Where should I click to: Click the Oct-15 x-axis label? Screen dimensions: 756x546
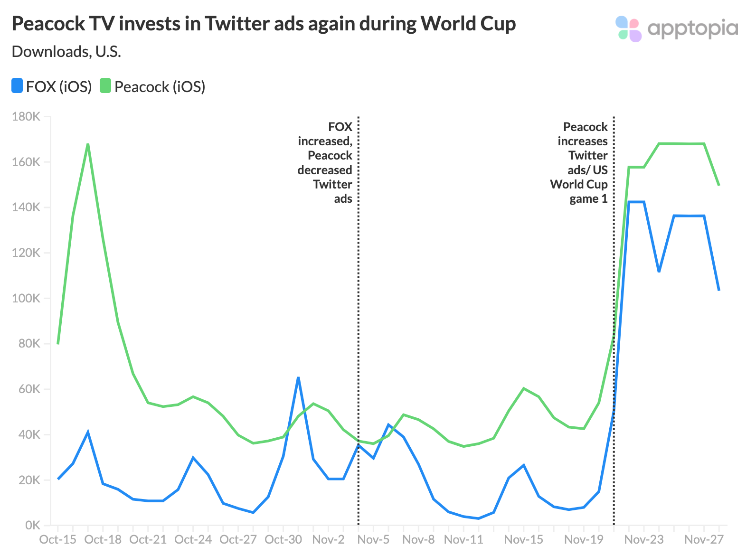57,539
